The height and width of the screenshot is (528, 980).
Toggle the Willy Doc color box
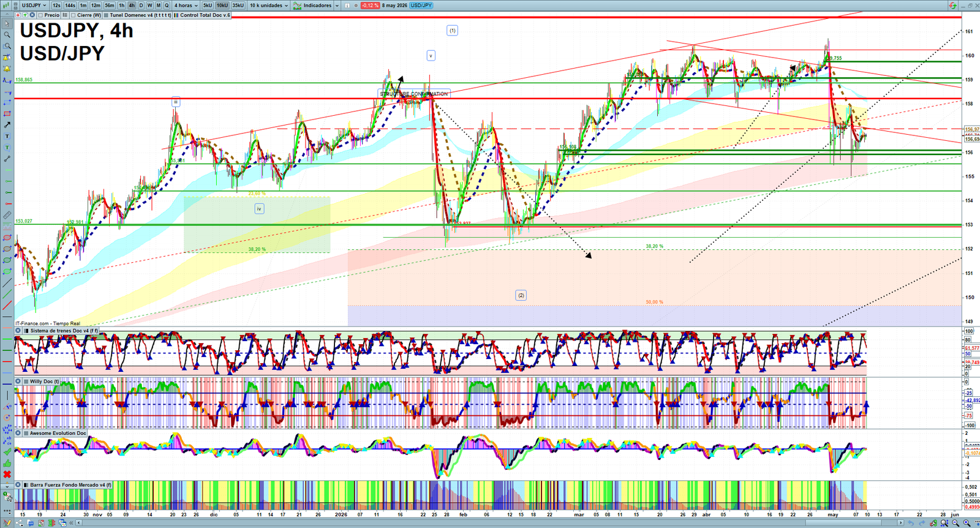tap(26, 381)
